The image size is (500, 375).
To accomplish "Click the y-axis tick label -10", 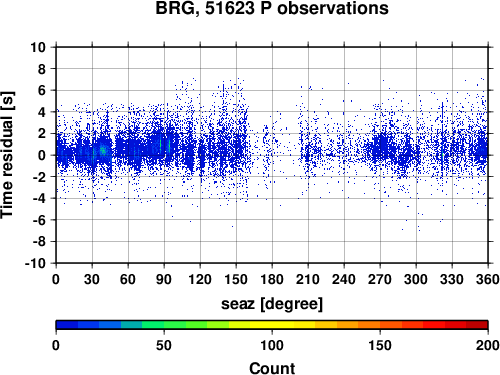I will click(x=36, y=263).
